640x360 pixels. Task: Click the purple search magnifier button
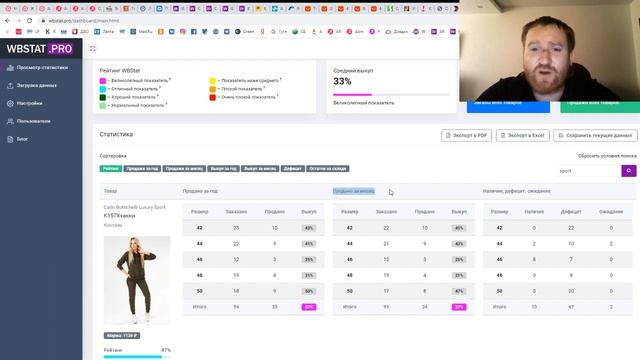[629, 171]
